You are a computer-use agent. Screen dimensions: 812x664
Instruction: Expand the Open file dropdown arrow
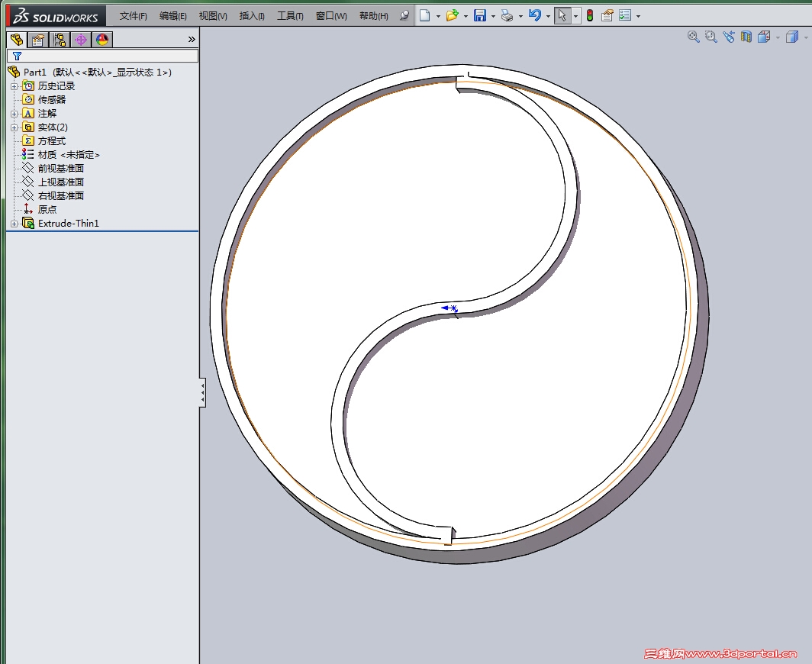pos(466,16)
